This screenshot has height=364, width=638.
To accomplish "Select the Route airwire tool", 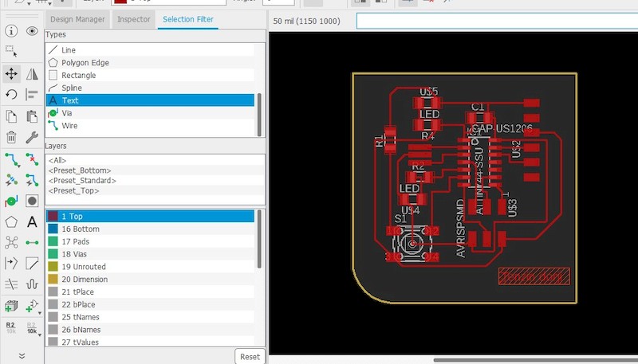I will pyautogui.click(x=12, y=159).
